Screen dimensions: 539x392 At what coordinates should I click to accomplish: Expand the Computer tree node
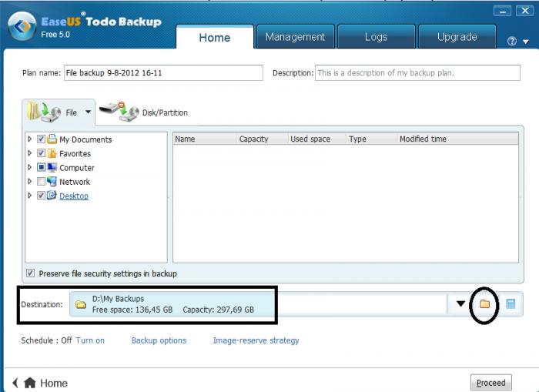tap(30, 167)
